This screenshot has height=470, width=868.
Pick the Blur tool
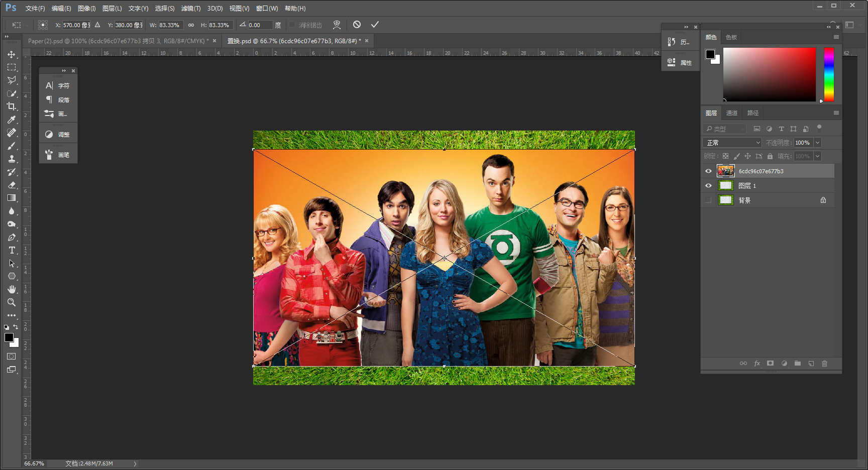(x=12, y=211)
